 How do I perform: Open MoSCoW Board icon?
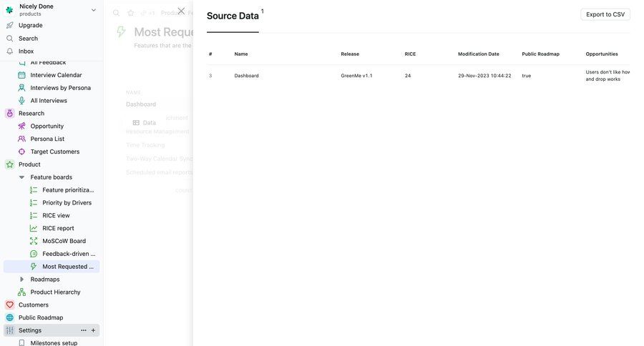pos(34,242)
